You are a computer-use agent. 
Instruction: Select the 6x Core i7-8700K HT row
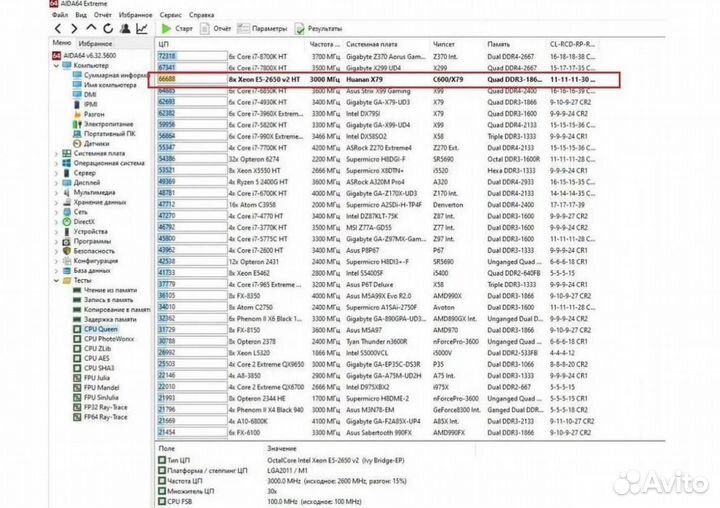[377, 56]
